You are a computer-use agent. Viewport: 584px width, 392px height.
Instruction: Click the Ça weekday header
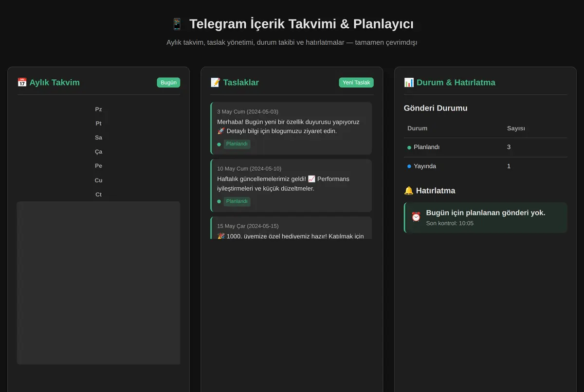pos(99,152)
